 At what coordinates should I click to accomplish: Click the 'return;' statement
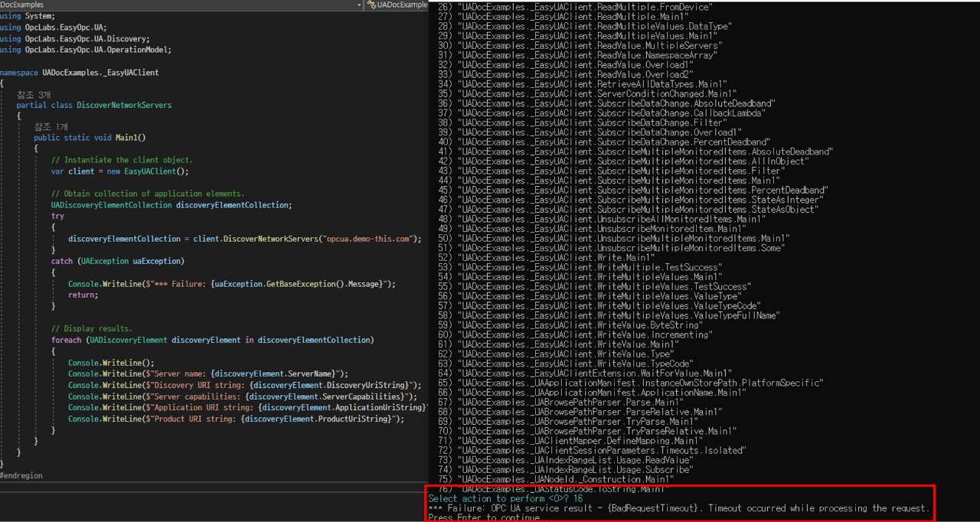pyautogui.click(x=83, y=295)
